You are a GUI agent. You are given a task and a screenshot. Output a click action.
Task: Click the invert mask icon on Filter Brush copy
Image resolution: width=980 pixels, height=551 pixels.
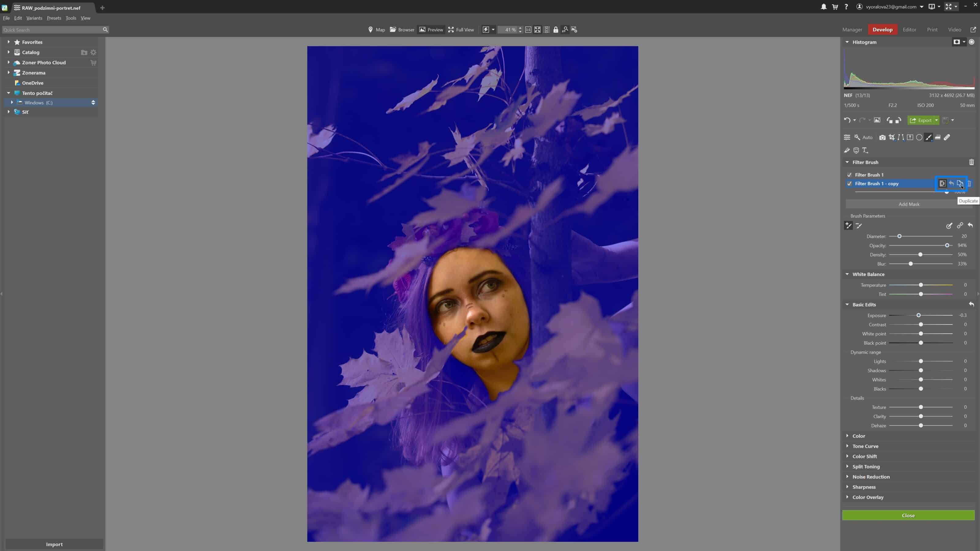tap(942, 184)
